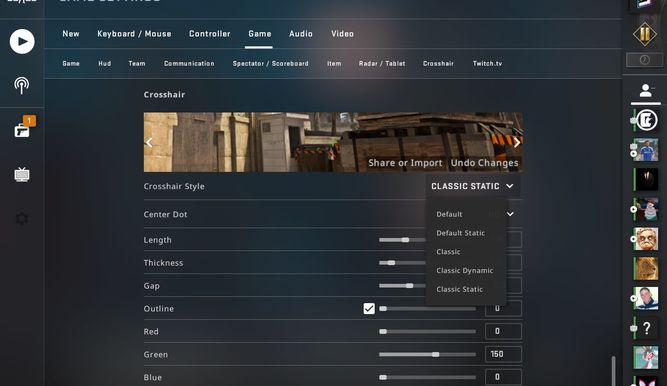Select the friends list person icon
Image resolution: width=667 pixels, height=386 pixels.
click(645, 90)
